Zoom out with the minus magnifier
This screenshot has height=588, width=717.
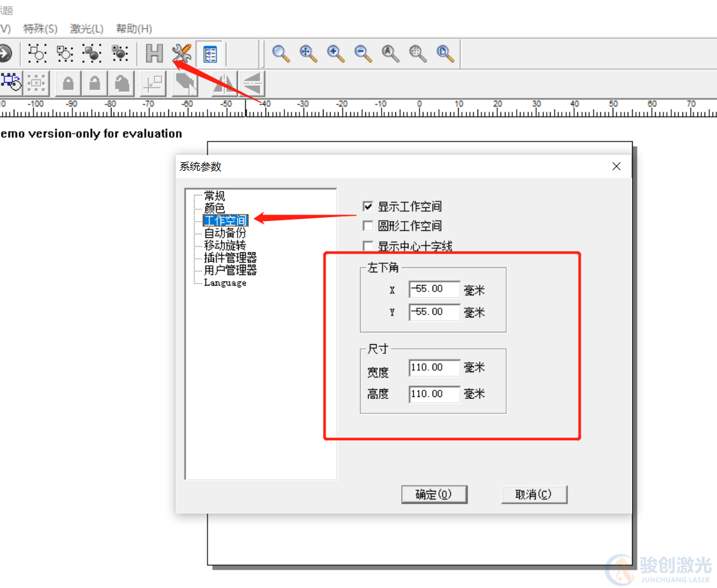pos(363,53)
